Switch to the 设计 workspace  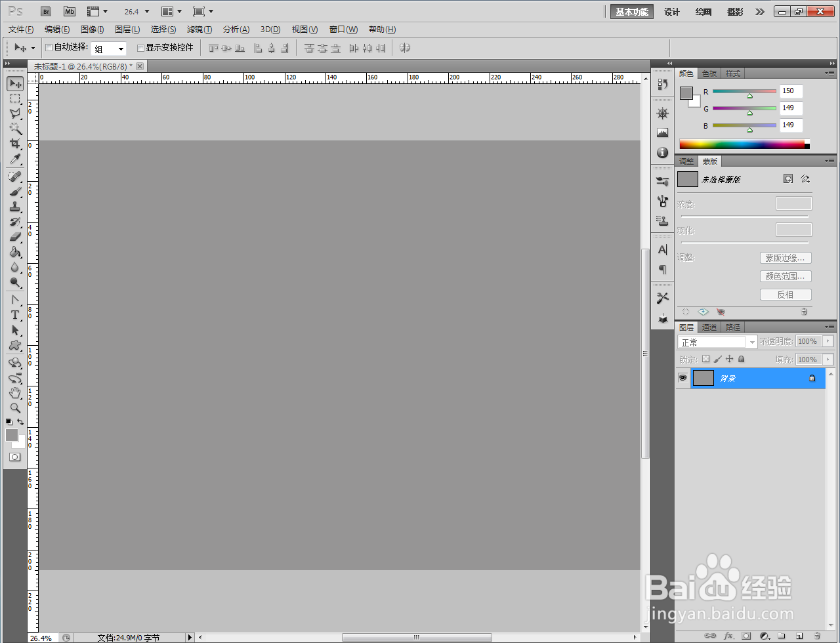point(672,12)
